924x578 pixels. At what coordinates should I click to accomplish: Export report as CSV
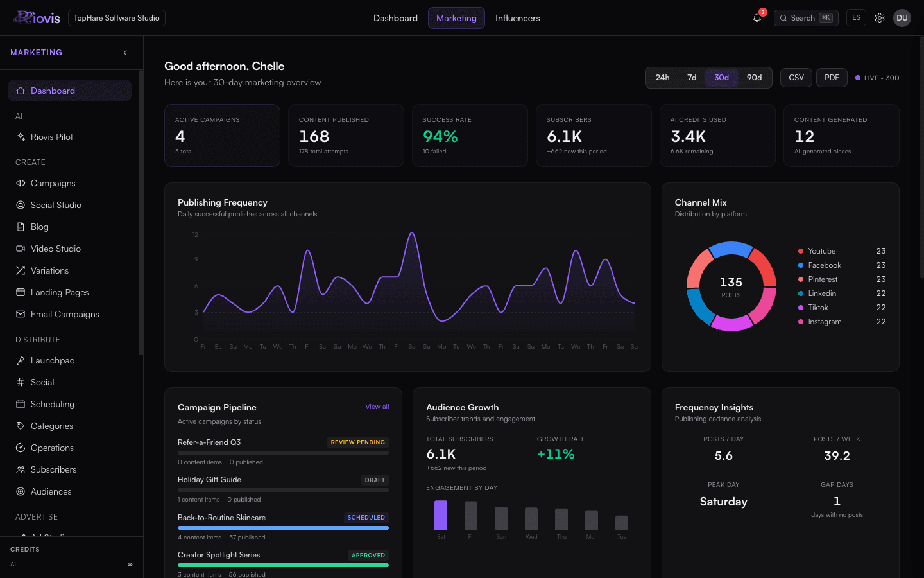tap(796, 78)
